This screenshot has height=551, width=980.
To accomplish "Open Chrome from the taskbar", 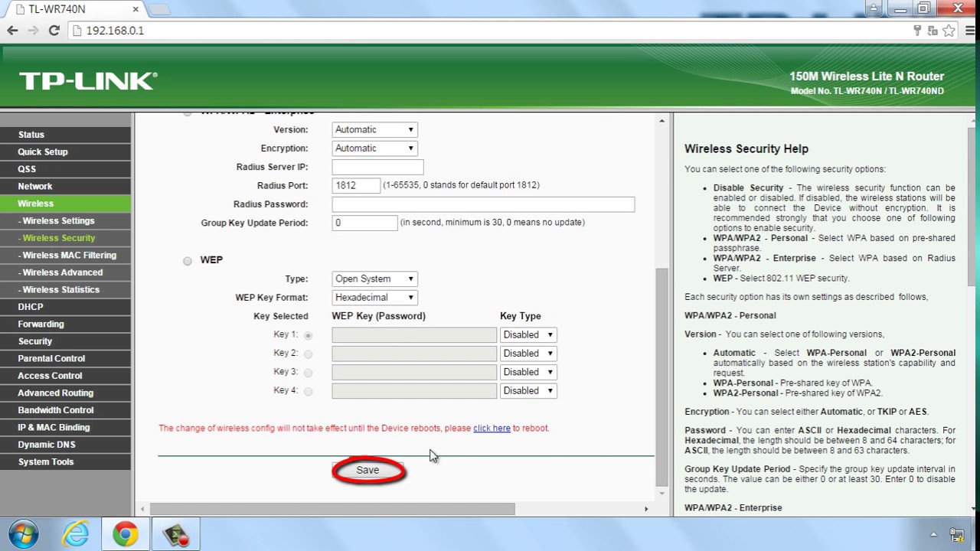I will click(126, 533).
